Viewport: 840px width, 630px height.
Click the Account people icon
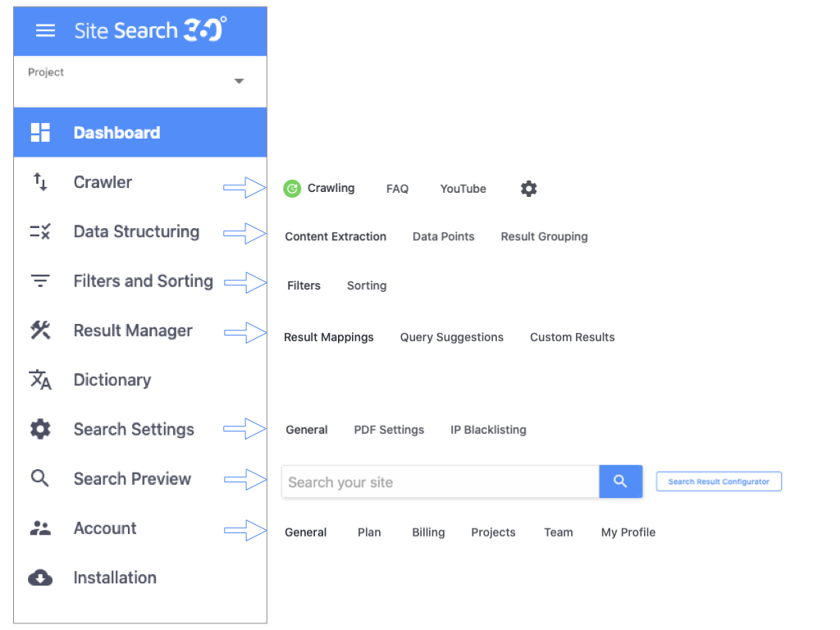click(x=40, y=528)
